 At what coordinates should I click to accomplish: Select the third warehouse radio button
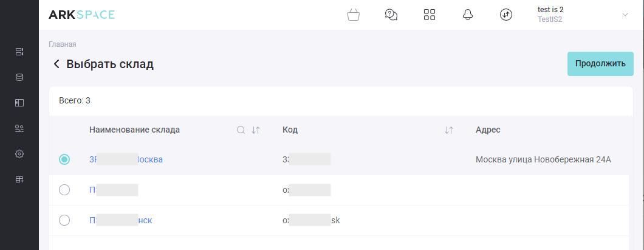pos(64,220)
